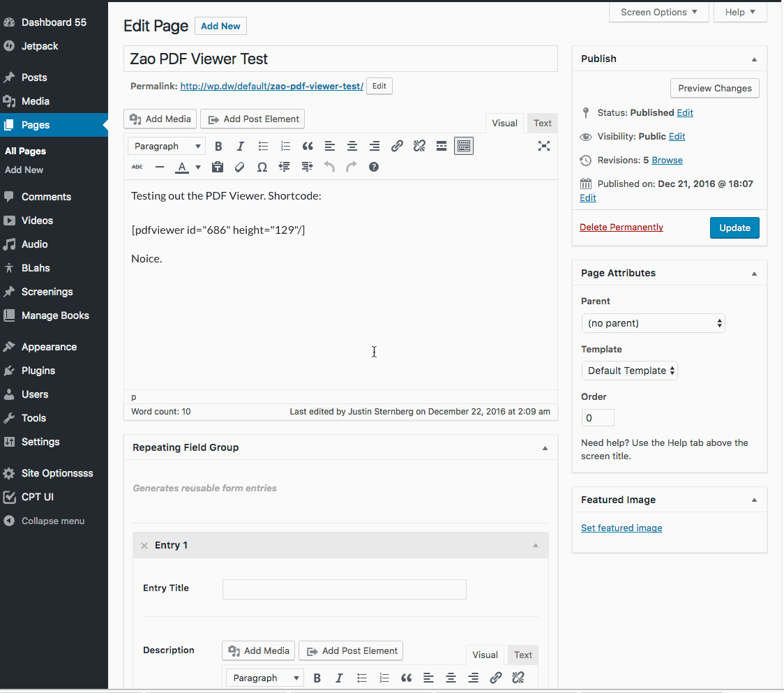This screenshot has width=784, height=693.
Task: Open Paragraph dropdown in Description editor
Action: pos(265,678)
